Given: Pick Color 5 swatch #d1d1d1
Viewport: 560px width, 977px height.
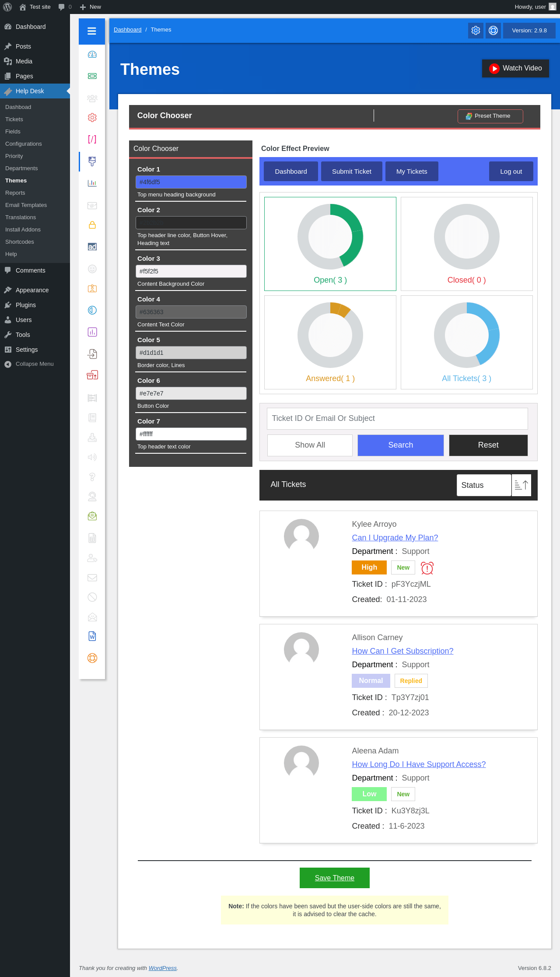Looking at the screenshot, I should click(x=191, y=353).
